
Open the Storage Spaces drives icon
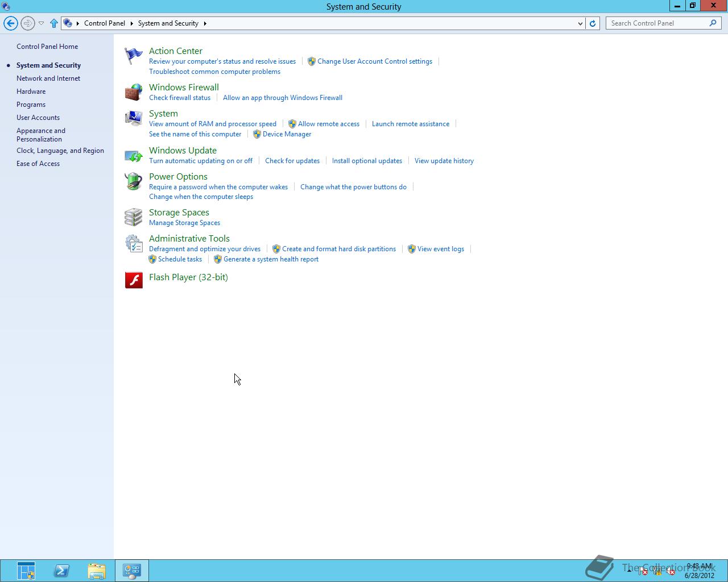point(134,217)
